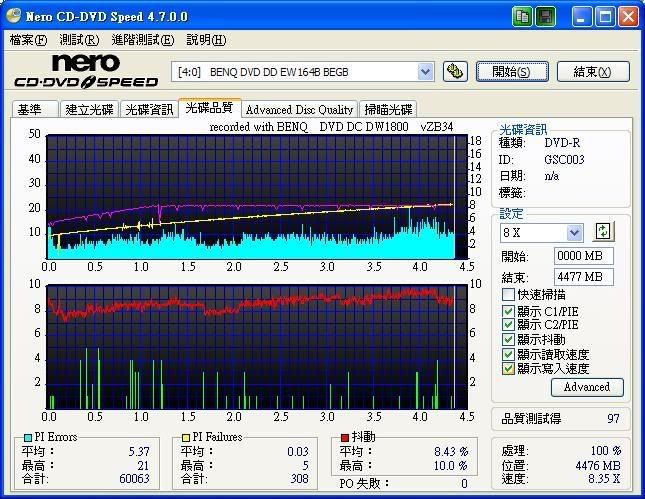Screen dimensions: 645x499
Task: Switch to the 建立光碟 tab
Action: pos(89,110)
